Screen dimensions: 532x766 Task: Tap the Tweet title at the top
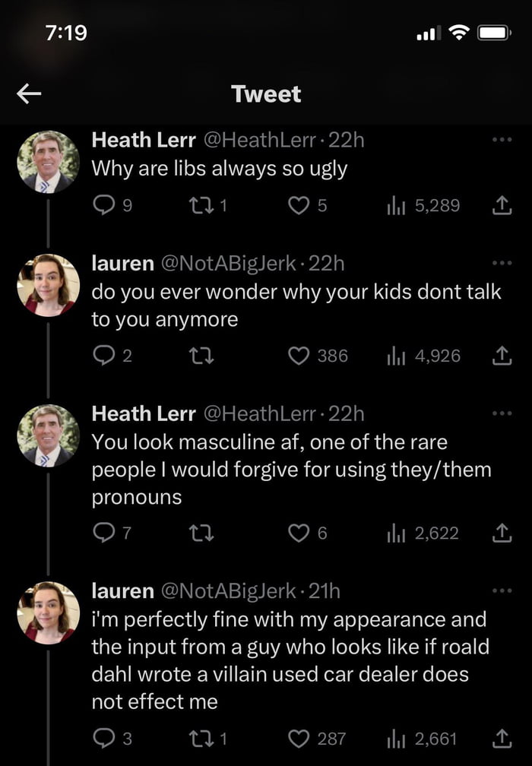(265, 94)
